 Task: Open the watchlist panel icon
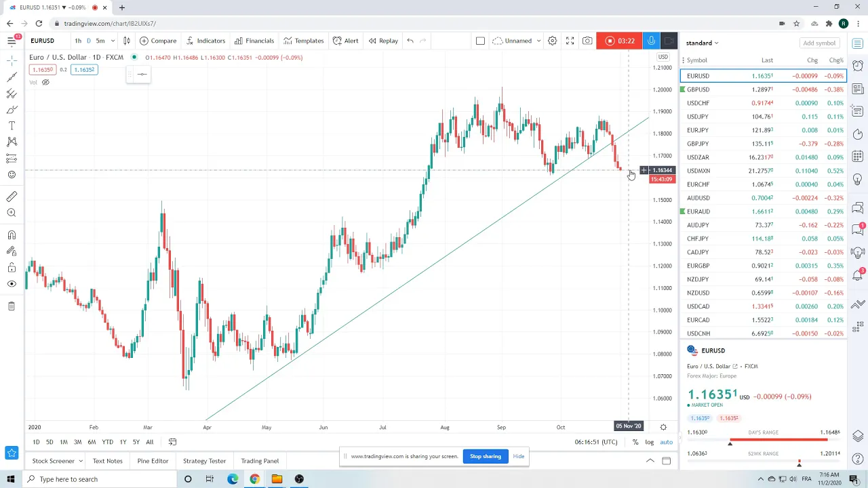(858, 44)
